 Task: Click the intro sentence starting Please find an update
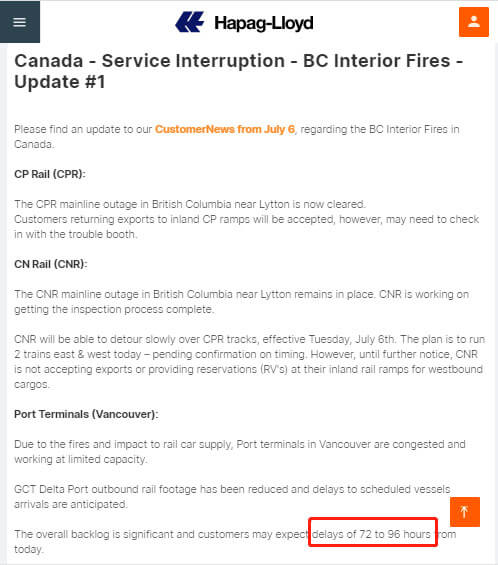(237, 137)
